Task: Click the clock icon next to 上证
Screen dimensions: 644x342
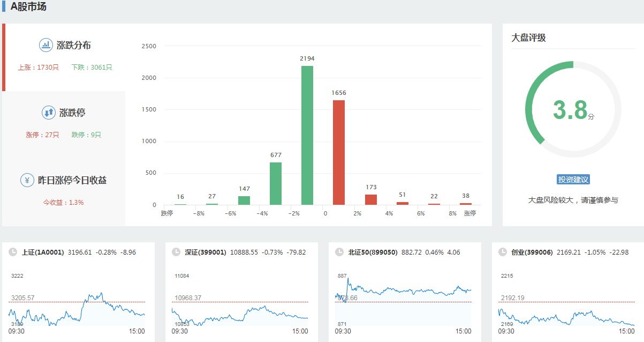Action: (x=12, y=252)
